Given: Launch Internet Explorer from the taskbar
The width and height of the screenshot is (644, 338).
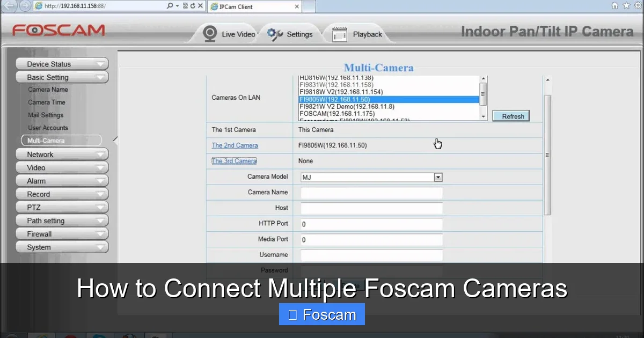Looking at the screenshot, I should coord(42,336).
